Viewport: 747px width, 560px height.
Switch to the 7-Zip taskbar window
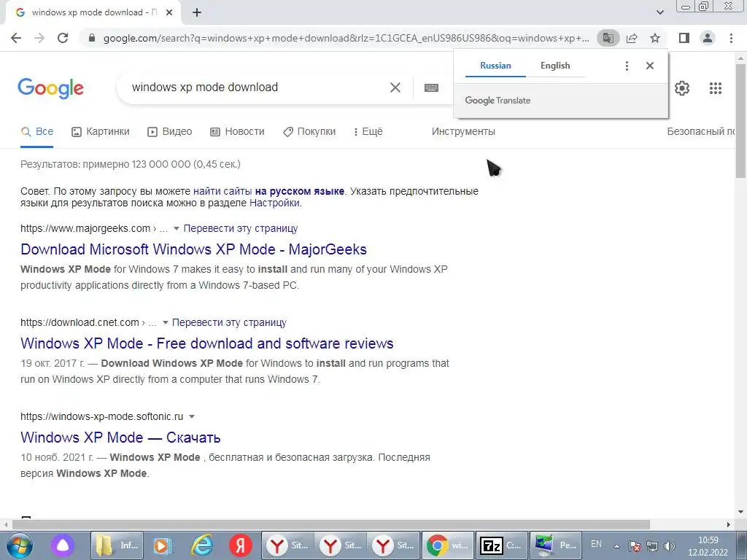[x=501, y=545]
